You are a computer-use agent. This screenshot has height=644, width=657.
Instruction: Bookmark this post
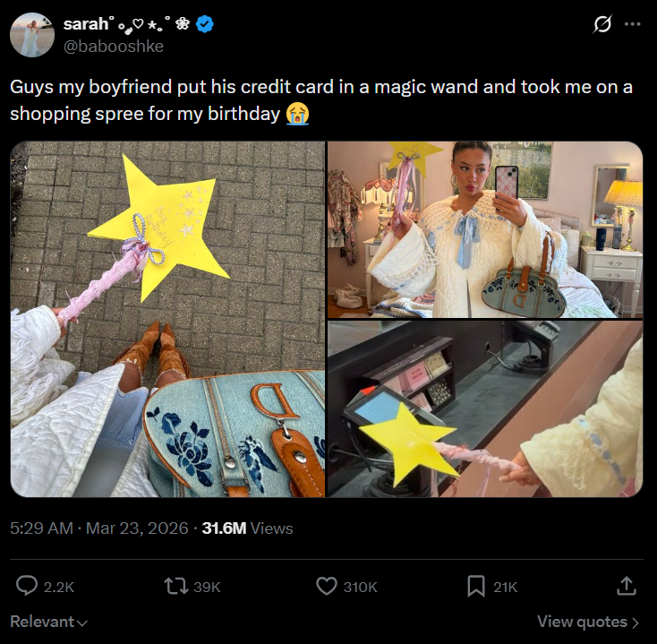pos(476,586)
